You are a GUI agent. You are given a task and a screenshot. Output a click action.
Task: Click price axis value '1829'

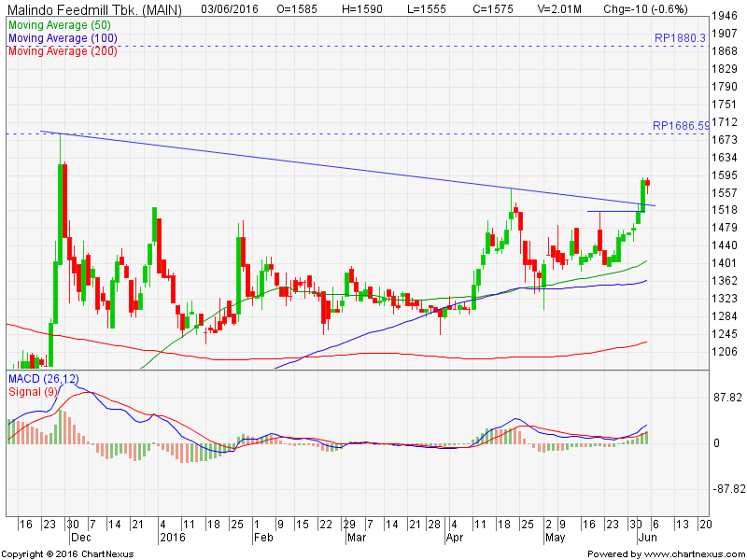tap(725, 69)
